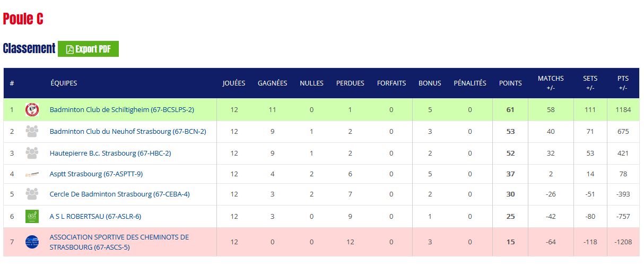
Task: Click Badminton Club du Neuhof placeholder logo
Action: (x=32, y=132)
